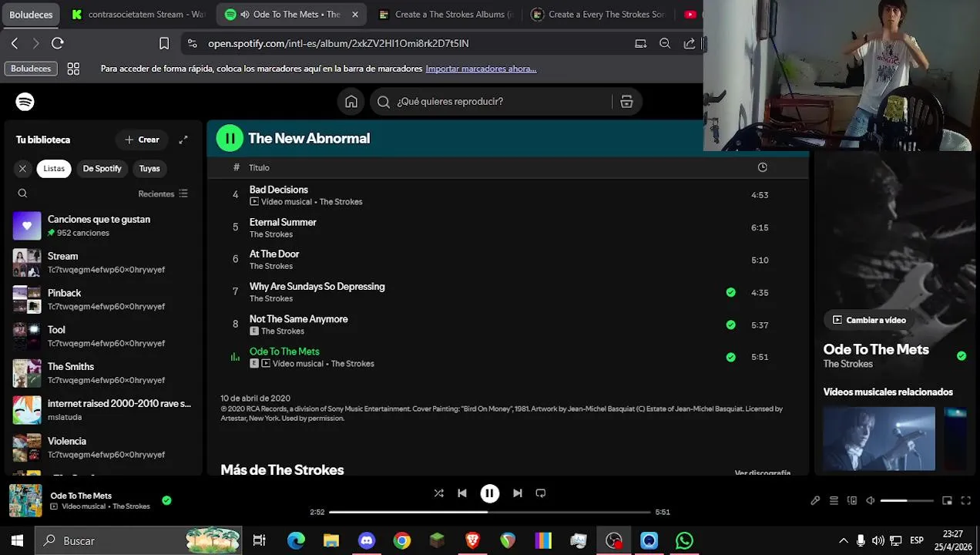Open The Smiths playlist
This screenshot has height=555, width=980.
click(103, 374)
